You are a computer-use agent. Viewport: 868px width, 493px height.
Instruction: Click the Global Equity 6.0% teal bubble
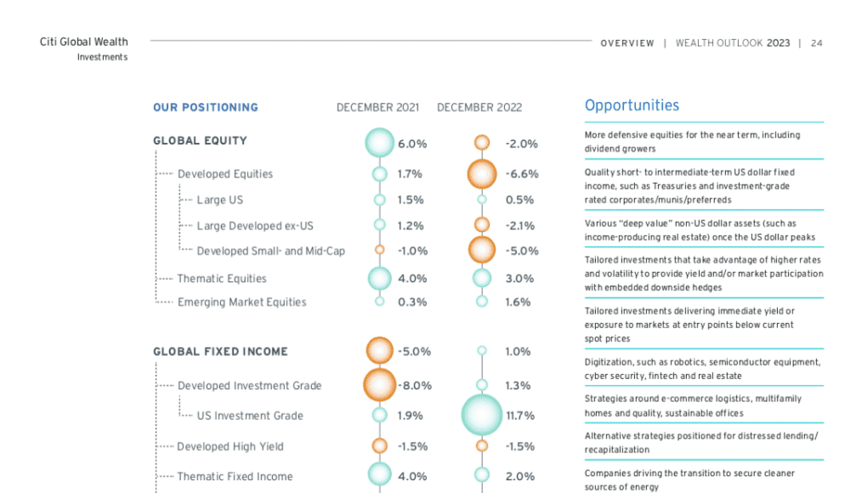(380, 143)
